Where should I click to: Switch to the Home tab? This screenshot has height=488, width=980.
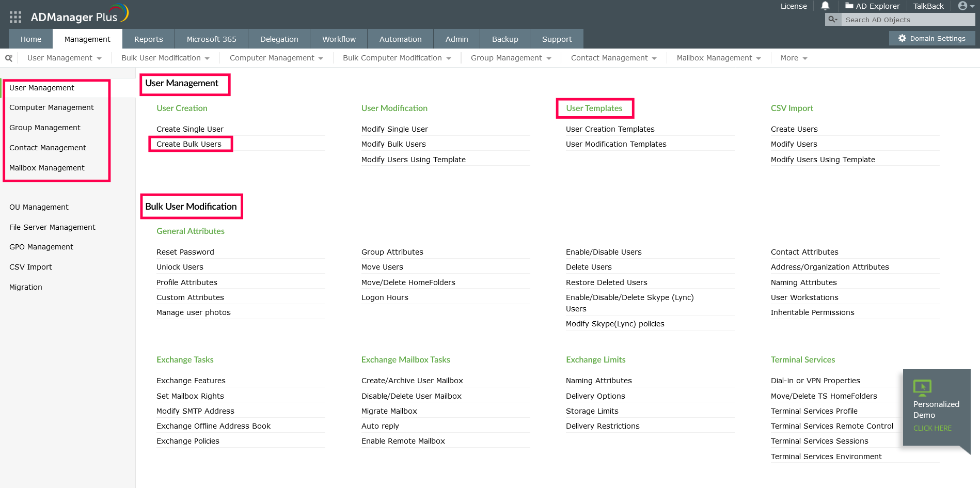click(31, 39)
